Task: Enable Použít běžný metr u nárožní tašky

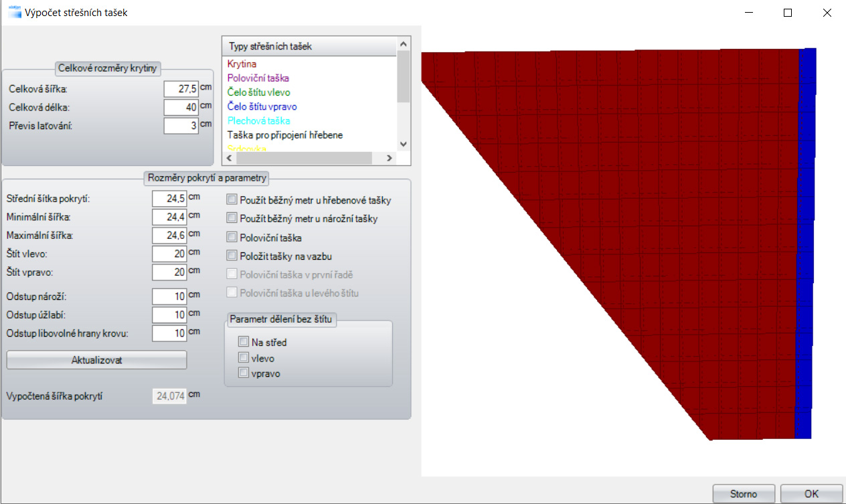Action: [x=232, y=218]
